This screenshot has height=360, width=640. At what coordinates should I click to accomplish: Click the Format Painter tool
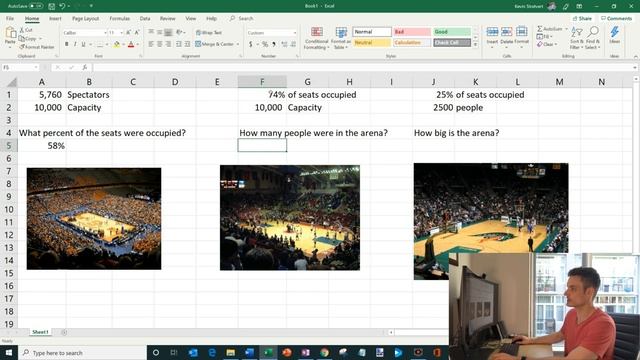pyautogui.click(x=37, y=47)
